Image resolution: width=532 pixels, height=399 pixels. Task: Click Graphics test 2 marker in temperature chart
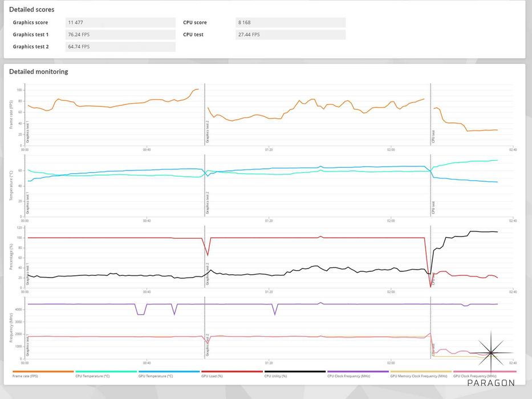(x=208, y=203)
